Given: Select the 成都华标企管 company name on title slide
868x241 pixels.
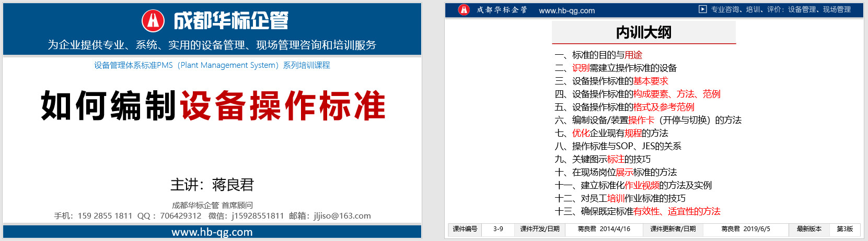Looking at the screenshot, I should click(x=230, y=21).
